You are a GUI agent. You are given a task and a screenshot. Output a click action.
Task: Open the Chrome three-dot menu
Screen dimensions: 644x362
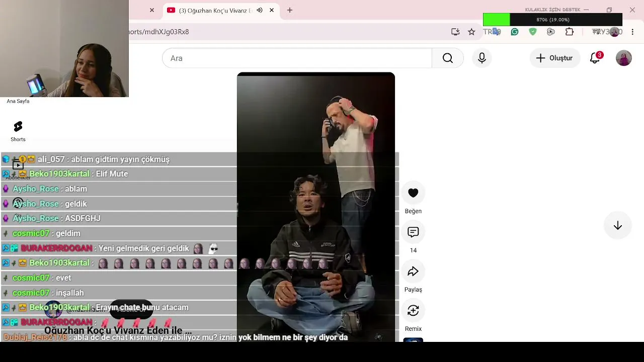632,32
